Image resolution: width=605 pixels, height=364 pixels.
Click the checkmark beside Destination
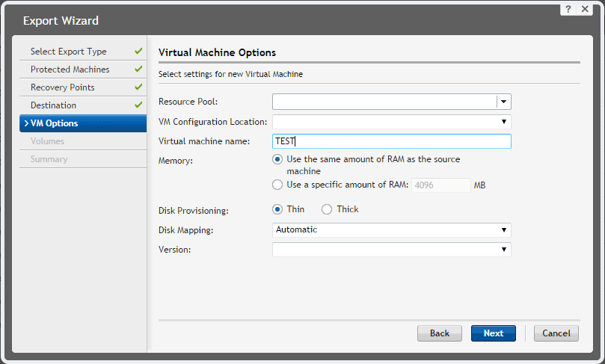(x=138, y=105)
